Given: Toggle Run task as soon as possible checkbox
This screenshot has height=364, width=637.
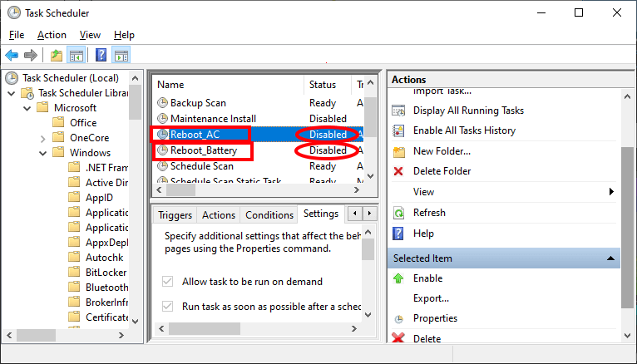Looking at the screenshot, I should 167,306.
